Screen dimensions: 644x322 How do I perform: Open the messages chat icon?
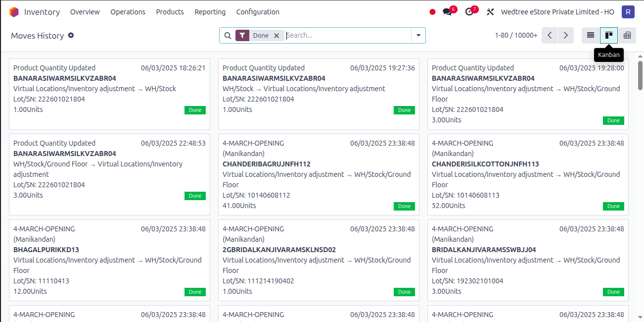[x=447, y=12]
